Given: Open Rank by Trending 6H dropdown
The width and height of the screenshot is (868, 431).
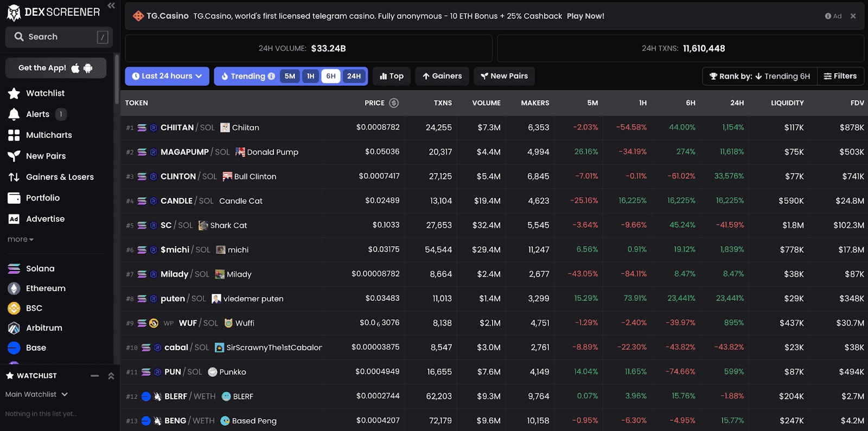Looking at the screenshot, I should (759, 76).
